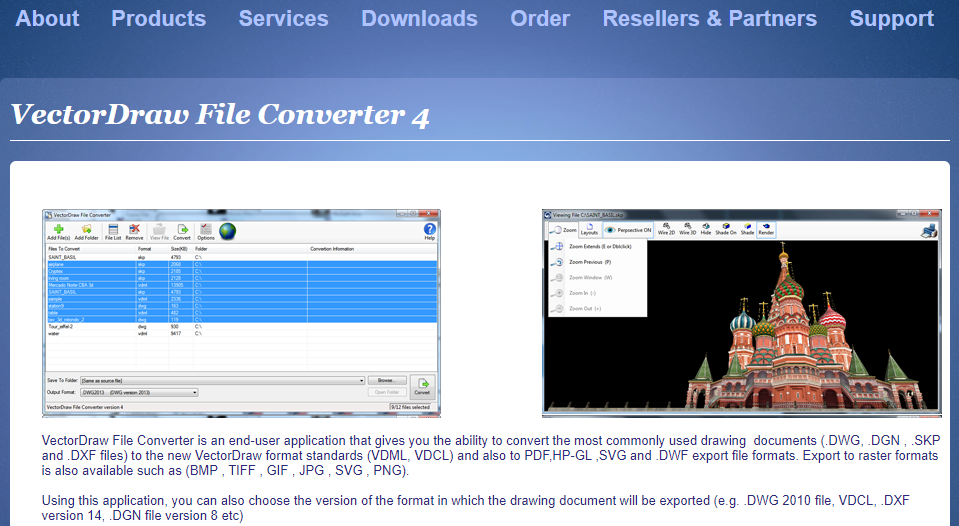Select the Order navigation link
The width and height of the screenshot is (959, 526).
click(540, 18)
